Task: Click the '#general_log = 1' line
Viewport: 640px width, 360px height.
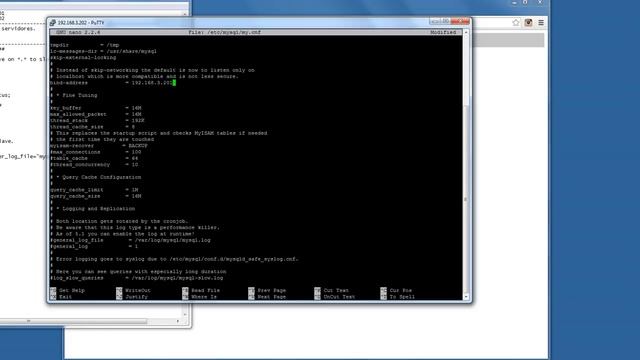Action: tap(94, 247)
